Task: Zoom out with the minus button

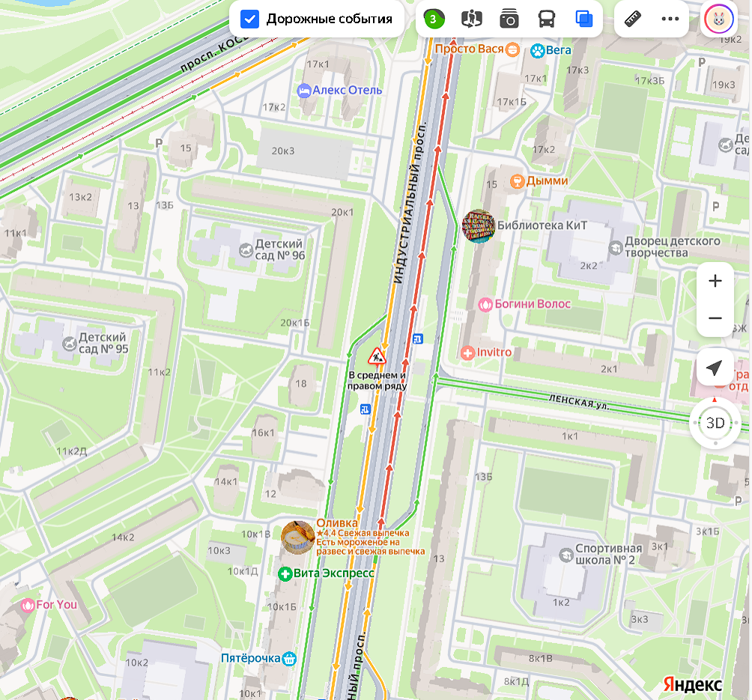Action: (x=715, y=318)
